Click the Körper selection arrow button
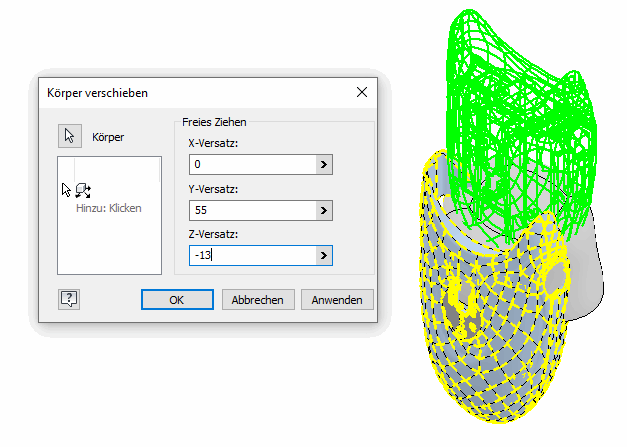The width and height of the screenshot is (627, 447). coord(69,137)
